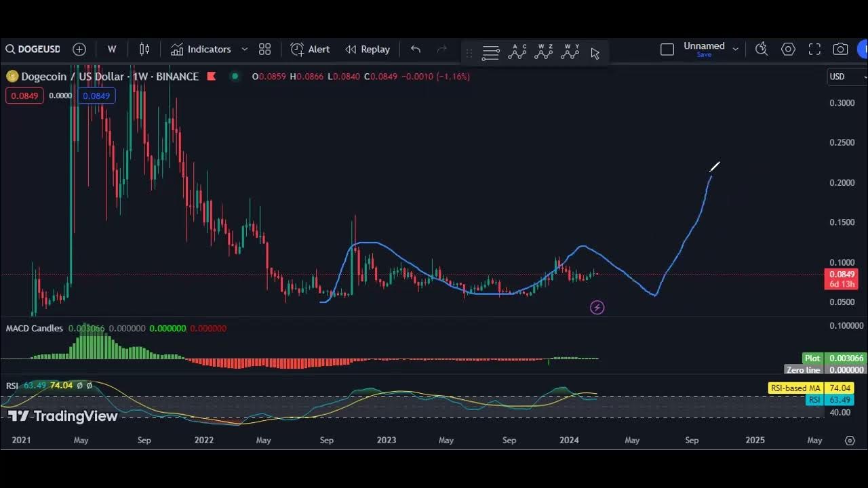868x488 pixels.
Task: Click the add symbol plus icon
Action: pos(79,49)
